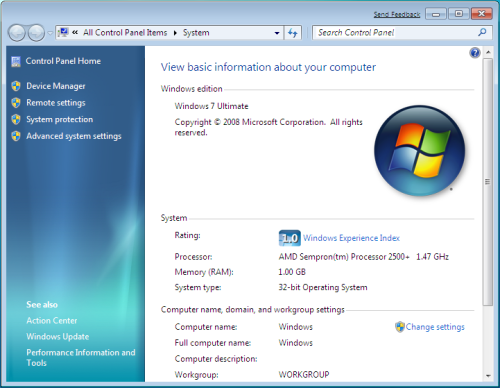Click the Memory (RAM) label

pos(204,272)
